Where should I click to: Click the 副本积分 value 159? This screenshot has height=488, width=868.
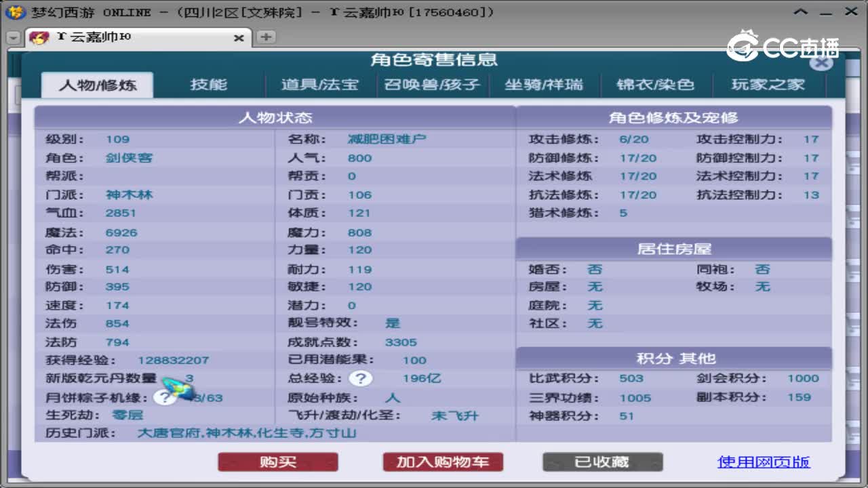pyautogui.click(x=799, y=397)
